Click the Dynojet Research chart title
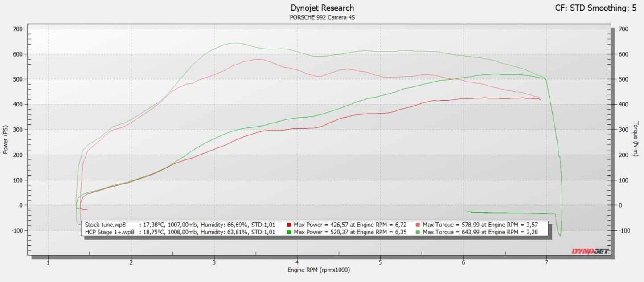 pyautogui.click(x=322, y=8)
